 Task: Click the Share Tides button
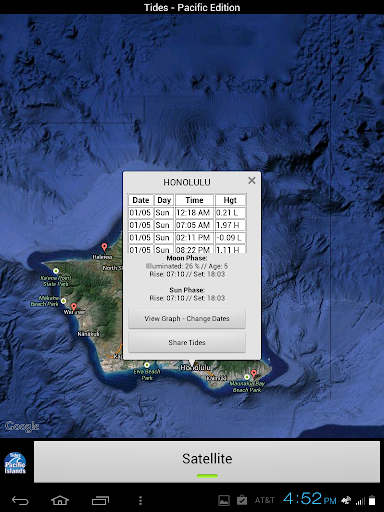[x=187, y=343]
